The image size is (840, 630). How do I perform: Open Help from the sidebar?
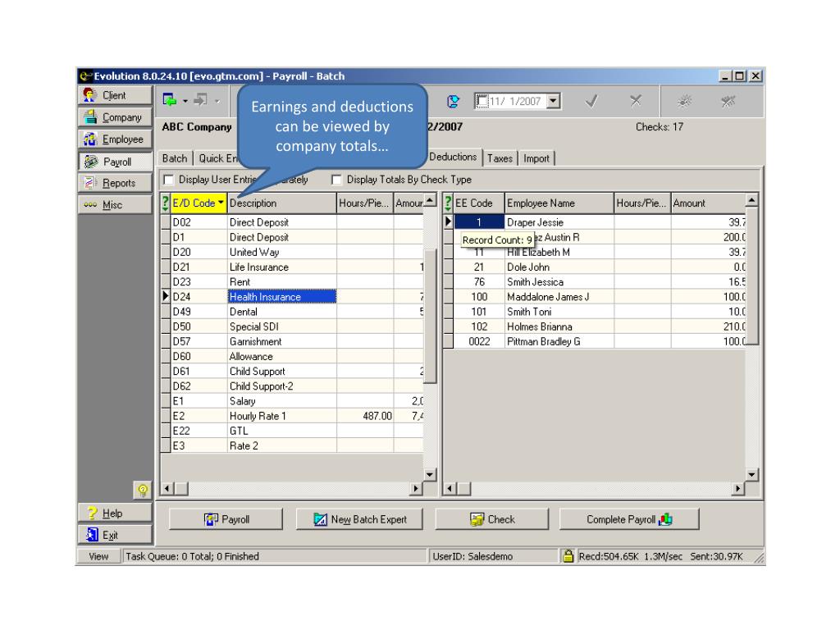click(x=115, y=514)
